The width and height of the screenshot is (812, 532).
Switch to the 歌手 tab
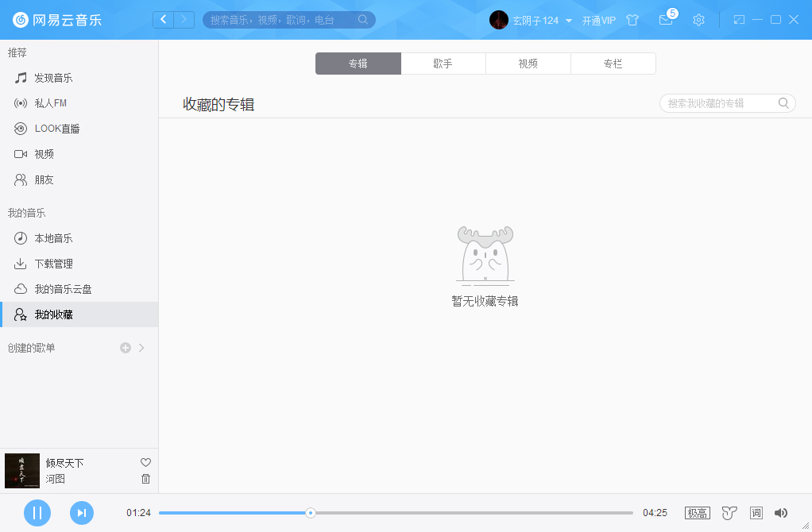pos(443,63)
